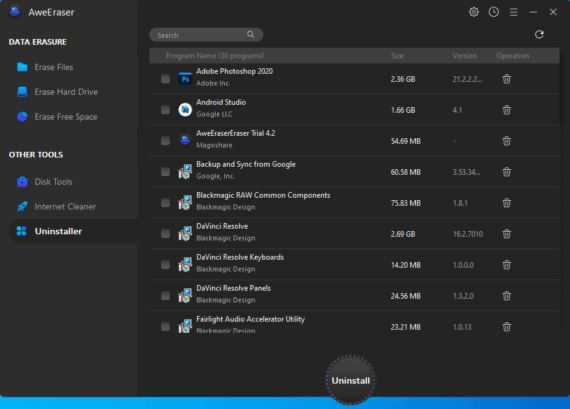The image size is (570, 409).
Task: Check Backup and Sync from Google
Action: [165, 172]
